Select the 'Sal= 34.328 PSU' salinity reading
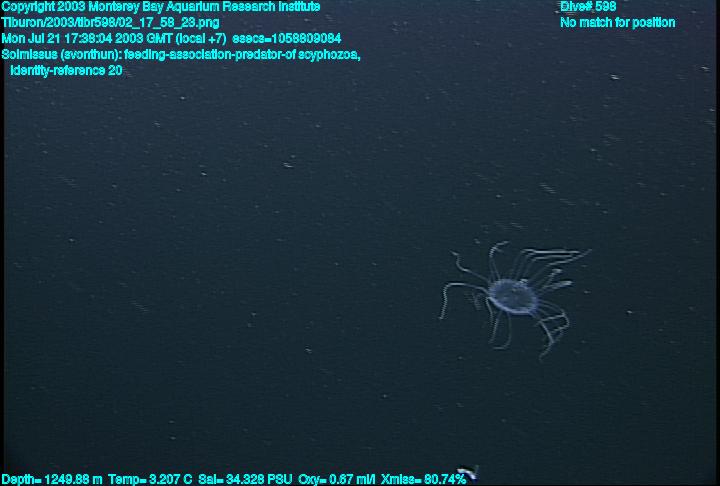This screenshot has width=720, height=486. tap(245, 480)
